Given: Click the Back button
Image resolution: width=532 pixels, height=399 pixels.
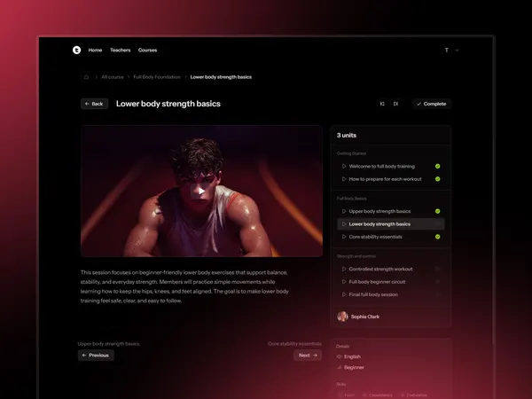Looking at the screenshot, I should (x=94, y=104).
